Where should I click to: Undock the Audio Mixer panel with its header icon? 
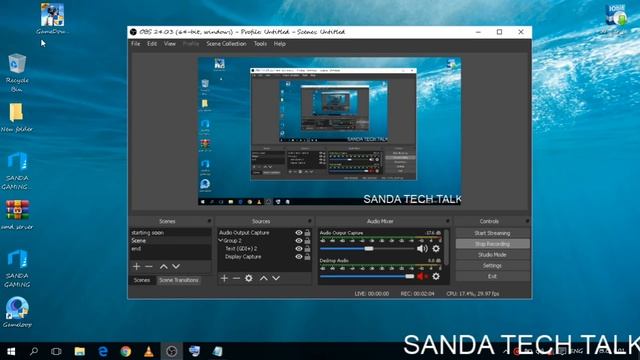point(447,221)
